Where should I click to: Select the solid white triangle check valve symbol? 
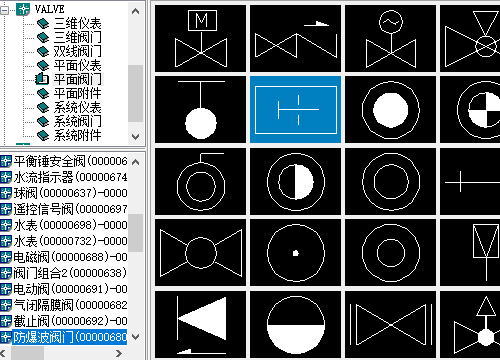[x=200, y=324]
